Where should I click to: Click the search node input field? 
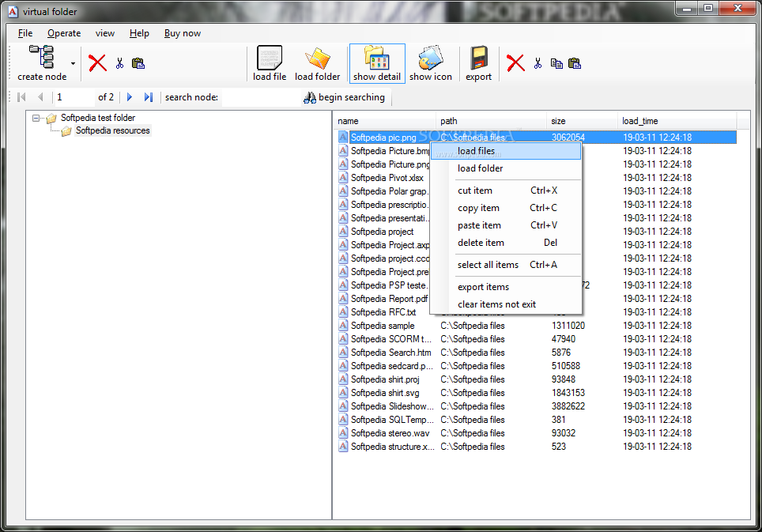[x=261, y=97]
